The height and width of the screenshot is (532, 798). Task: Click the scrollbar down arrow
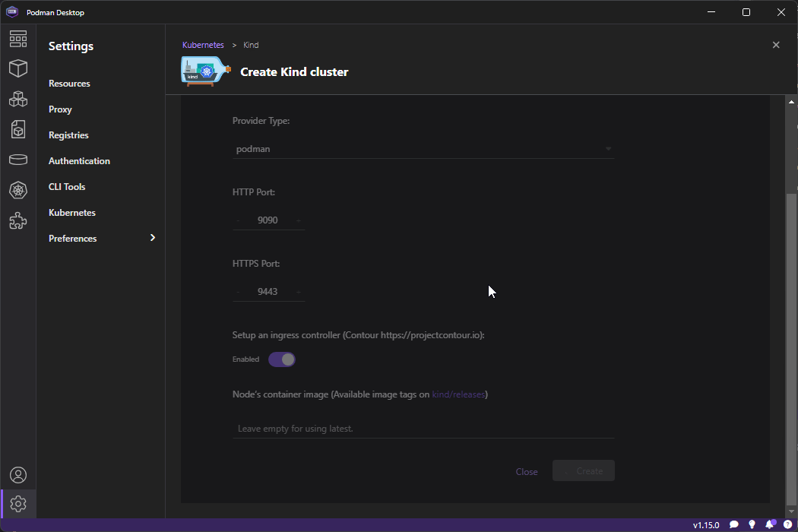[x=791, y=511]
